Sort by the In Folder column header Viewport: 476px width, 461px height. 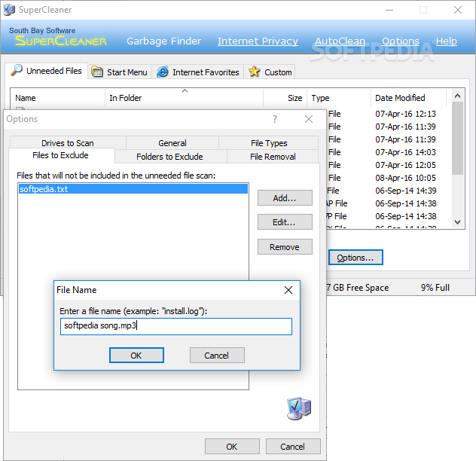[x=184, y=98]
